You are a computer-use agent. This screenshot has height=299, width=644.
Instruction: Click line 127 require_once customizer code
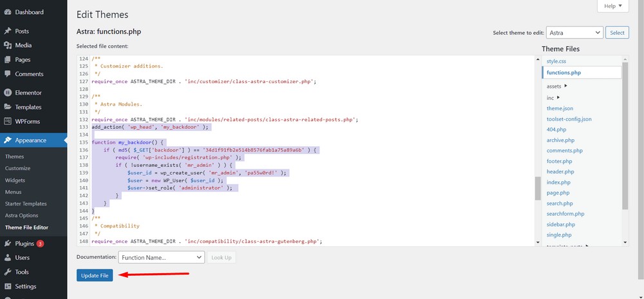pos(204,82)
